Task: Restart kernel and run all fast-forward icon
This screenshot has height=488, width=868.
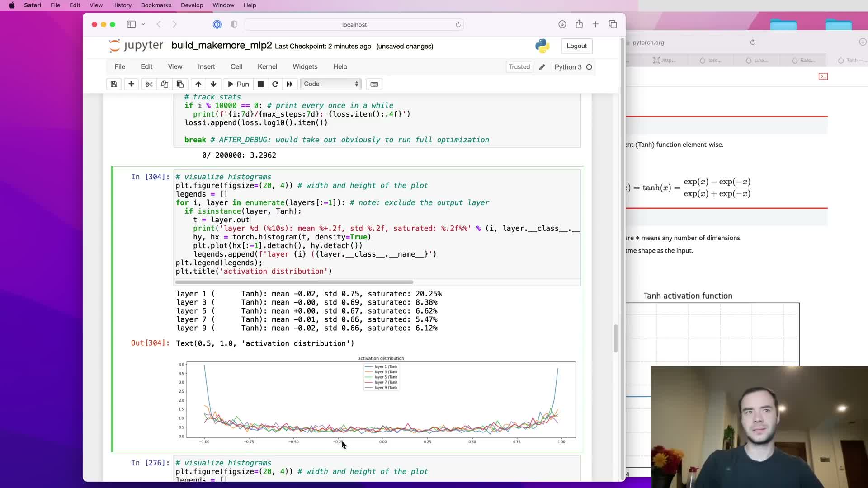Action: [290, 84]
